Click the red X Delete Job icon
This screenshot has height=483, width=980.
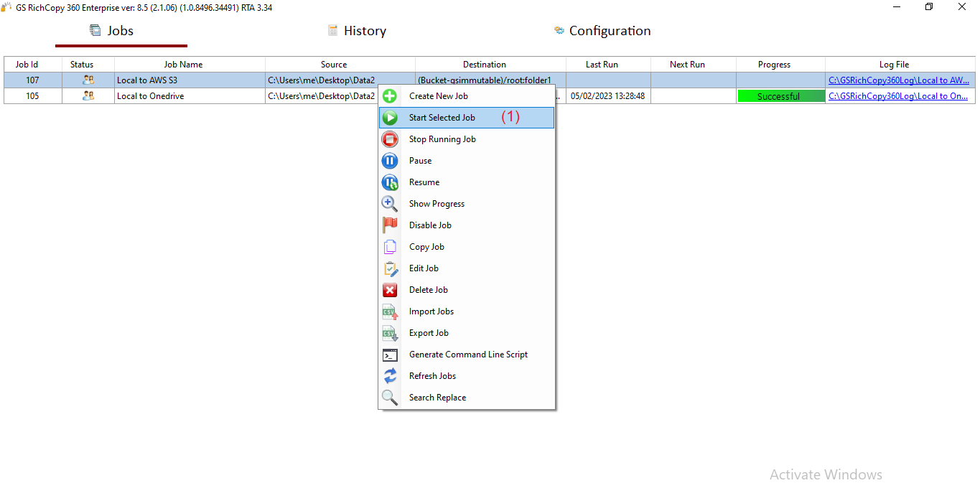(x=390, y=290)
